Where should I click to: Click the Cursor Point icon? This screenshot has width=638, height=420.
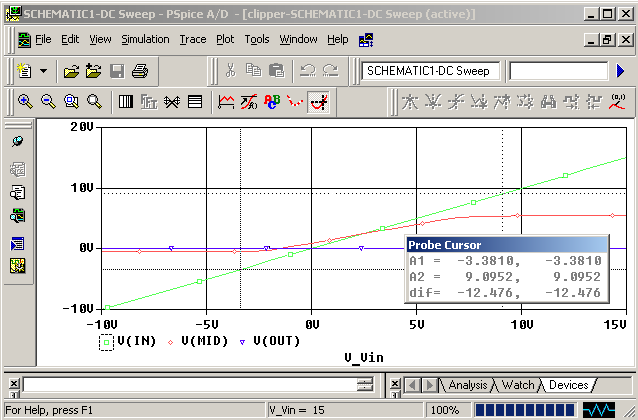tap(525, 102)
